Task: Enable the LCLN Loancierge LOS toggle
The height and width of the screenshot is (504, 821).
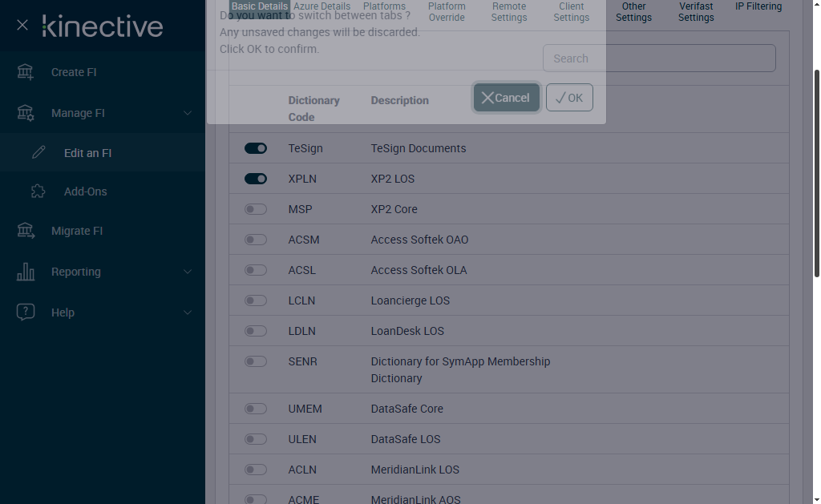Action: [x=256, y=300]
